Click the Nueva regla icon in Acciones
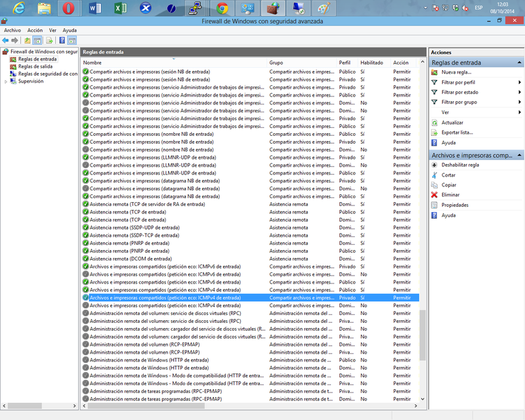Screen dimensions: 525x420 pyautogui.click(x=434, y=72)
